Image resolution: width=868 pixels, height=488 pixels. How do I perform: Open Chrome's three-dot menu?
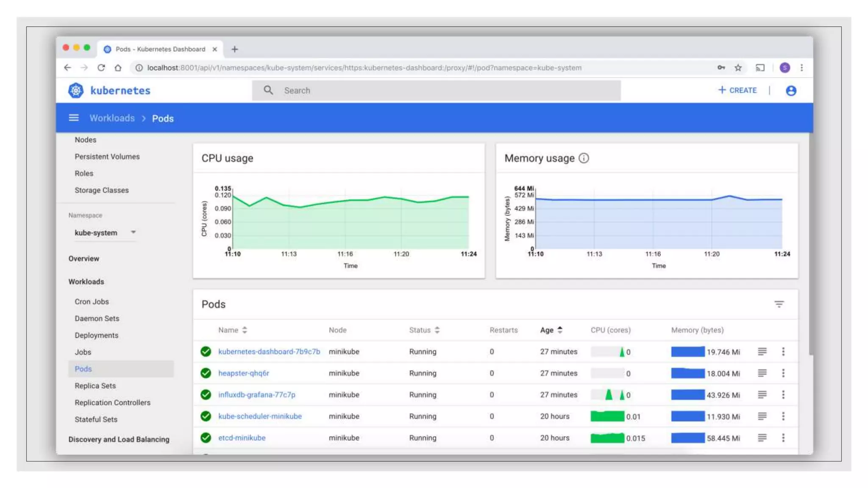point(801,68)
